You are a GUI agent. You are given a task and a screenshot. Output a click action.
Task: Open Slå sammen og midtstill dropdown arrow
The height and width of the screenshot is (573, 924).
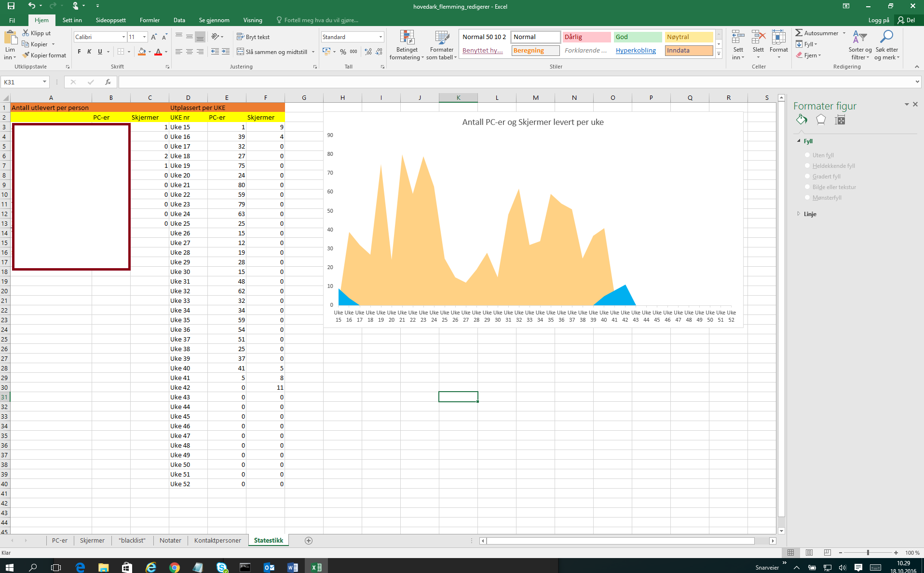click(x=313, y=52)
